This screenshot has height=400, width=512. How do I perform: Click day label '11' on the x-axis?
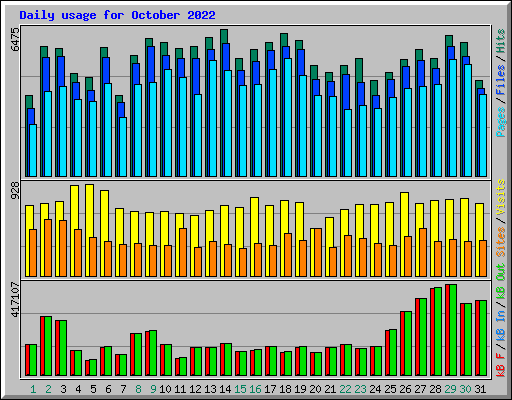[180, 389]
